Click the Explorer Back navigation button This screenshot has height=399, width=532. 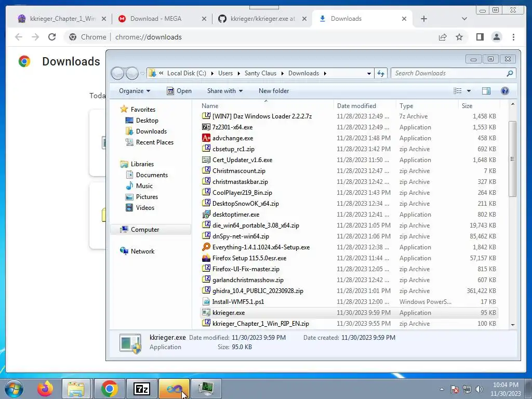[x=117, y=73]
